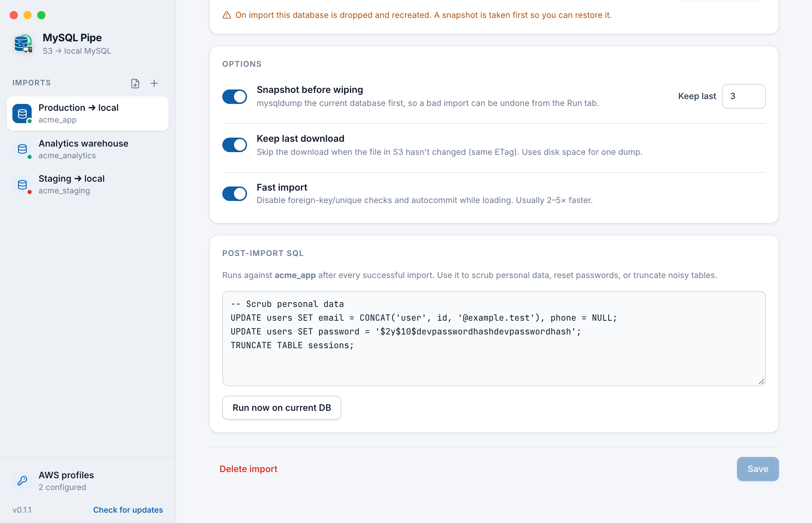
Task: Click the Keep last download title
Action: (x=300, y=139)
